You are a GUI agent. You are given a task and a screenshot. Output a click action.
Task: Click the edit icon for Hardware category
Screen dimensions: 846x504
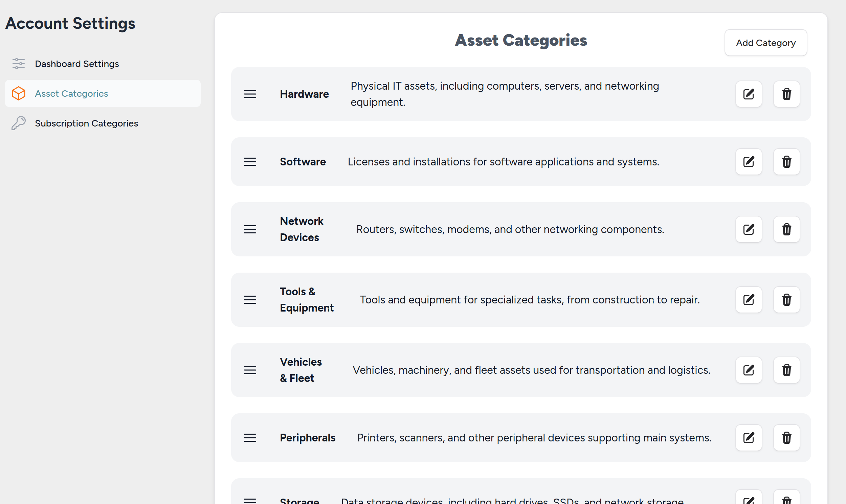point(749,94)
